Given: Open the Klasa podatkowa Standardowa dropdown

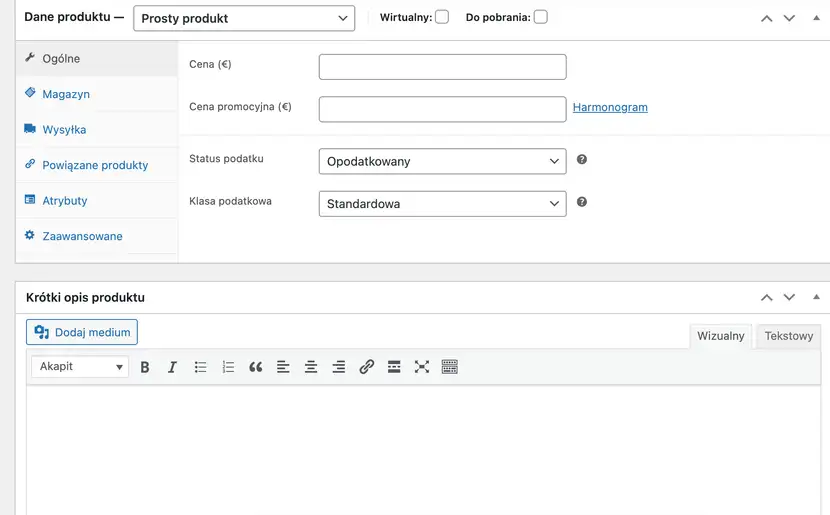Looking at the screenshot, I should tap(443, 204).
